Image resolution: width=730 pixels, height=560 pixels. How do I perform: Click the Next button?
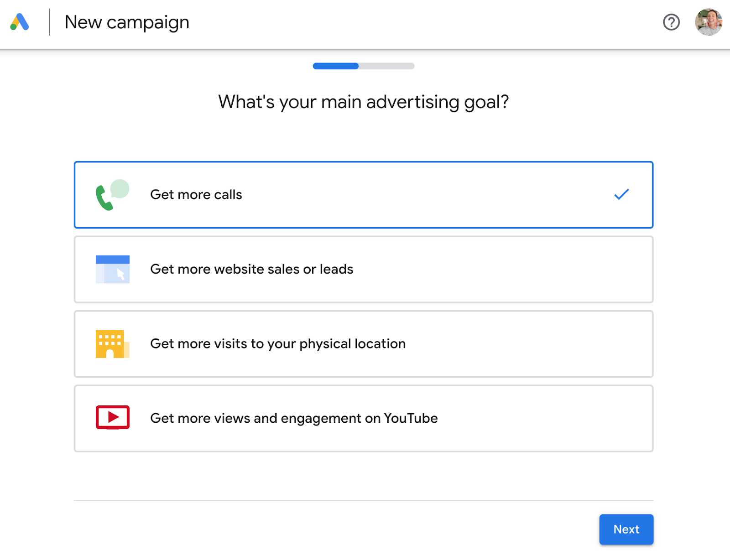tap(626, 529)
